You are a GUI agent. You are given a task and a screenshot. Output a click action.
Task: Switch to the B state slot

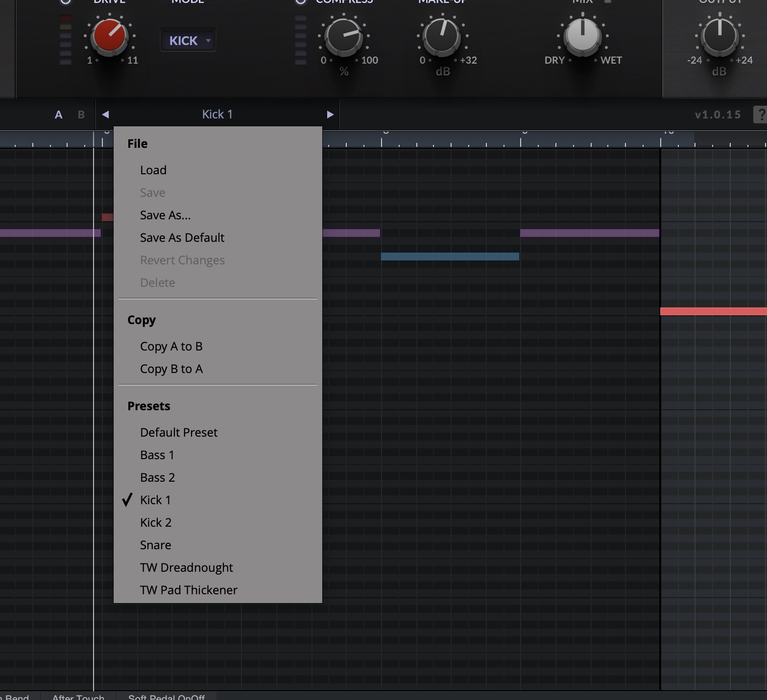coord(81,115)
